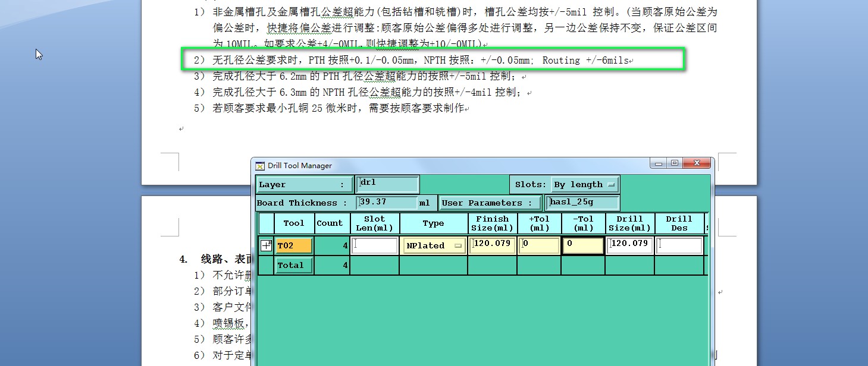Click the Slot Len field for T02

click(375, 245)
